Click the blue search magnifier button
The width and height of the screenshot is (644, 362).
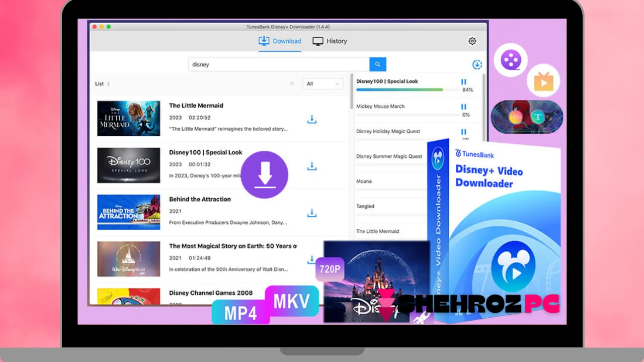click(x=378, y=64)
